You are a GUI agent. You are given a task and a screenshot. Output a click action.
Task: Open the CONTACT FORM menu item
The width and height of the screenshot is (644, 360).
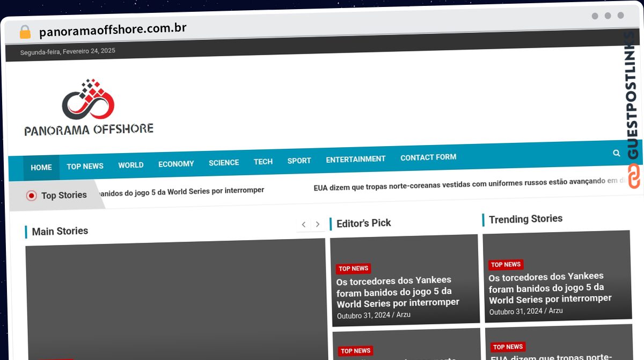(x=428, y=157)
